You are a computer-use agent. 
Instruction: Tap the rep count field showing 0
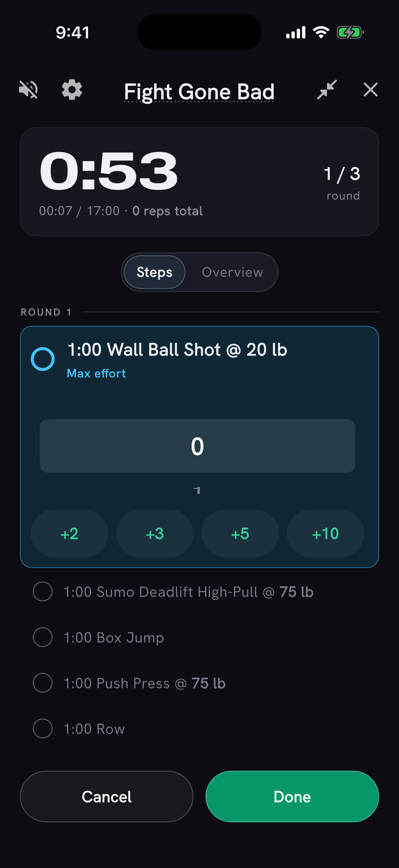(197, 446)
